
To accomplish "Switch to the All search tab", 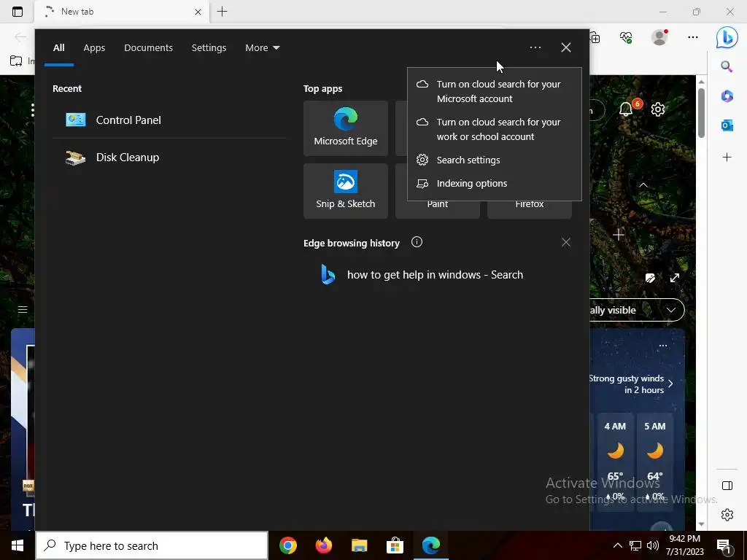I will coord(58,47).
